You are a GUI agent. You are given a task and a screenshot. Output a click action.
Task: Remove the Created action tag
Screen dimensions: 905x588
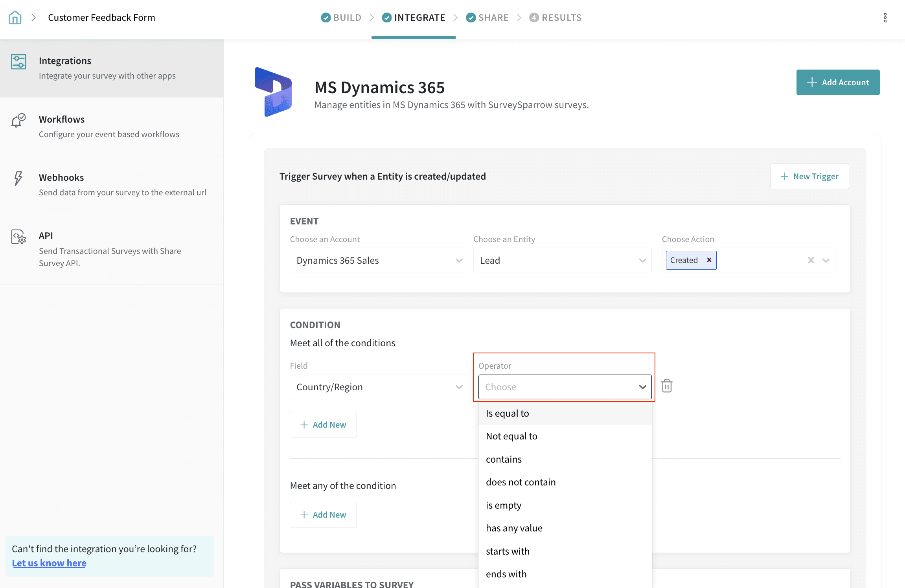(x=709, y=260)
